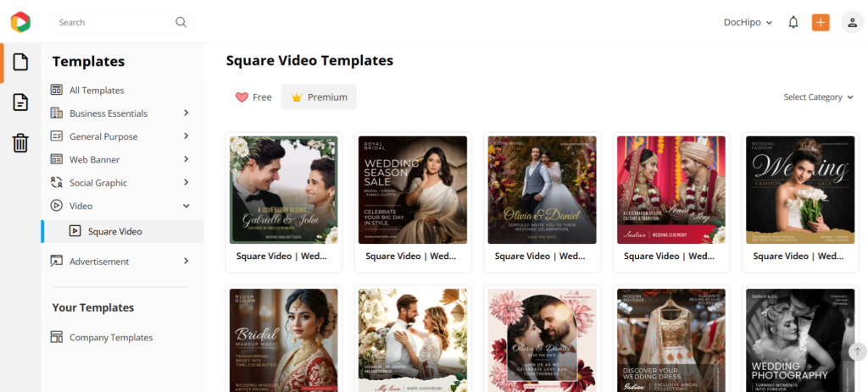Open the Documents icon in left rail

(20, 102)
